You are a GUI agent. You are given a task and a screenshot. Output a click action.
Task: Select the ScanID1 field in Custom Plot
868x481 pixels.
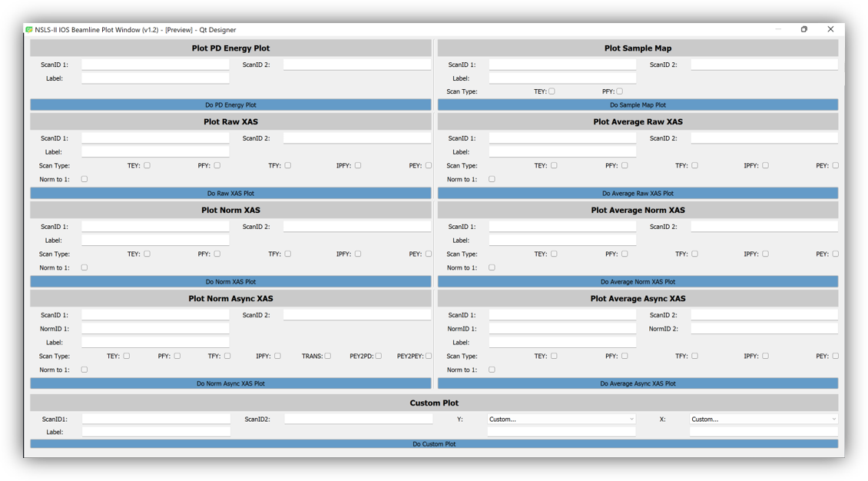(156, 420)
